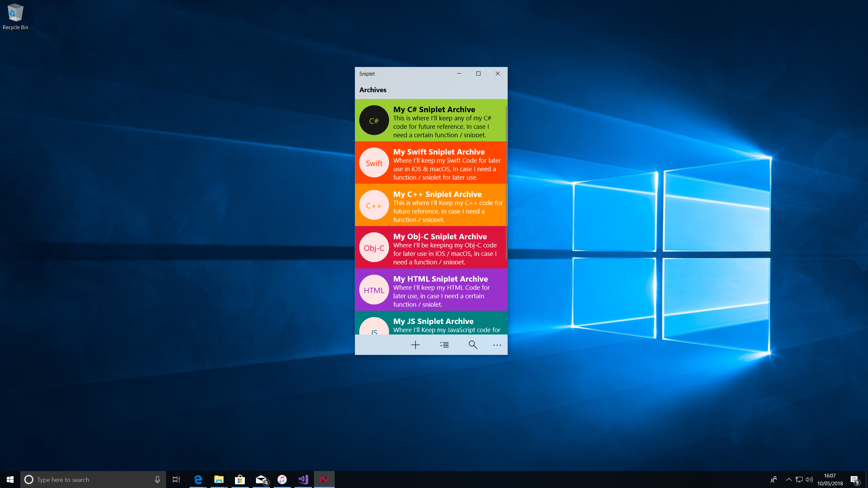
Task: Open Task View from taskbar
Action: 176,480
